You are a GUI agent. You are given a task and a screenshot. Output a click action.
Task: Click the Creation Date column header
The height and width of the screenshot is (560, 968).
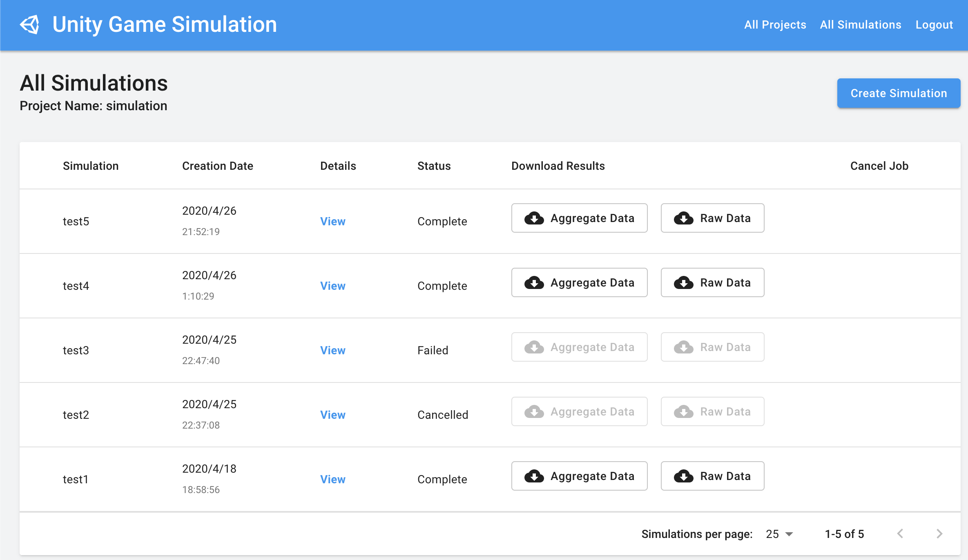217,166
